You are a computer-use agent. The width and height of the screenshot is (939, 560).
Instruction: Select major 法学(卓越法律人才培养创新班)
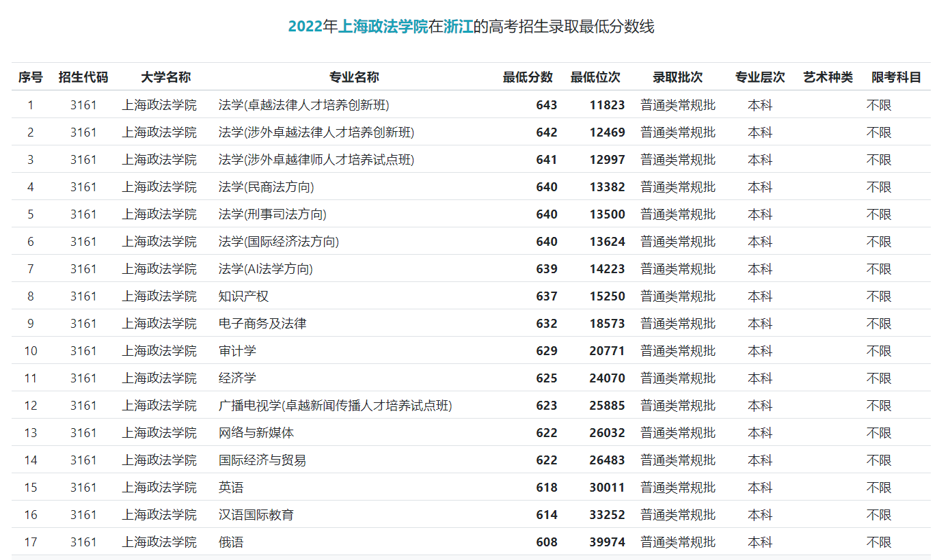(304, 105)
